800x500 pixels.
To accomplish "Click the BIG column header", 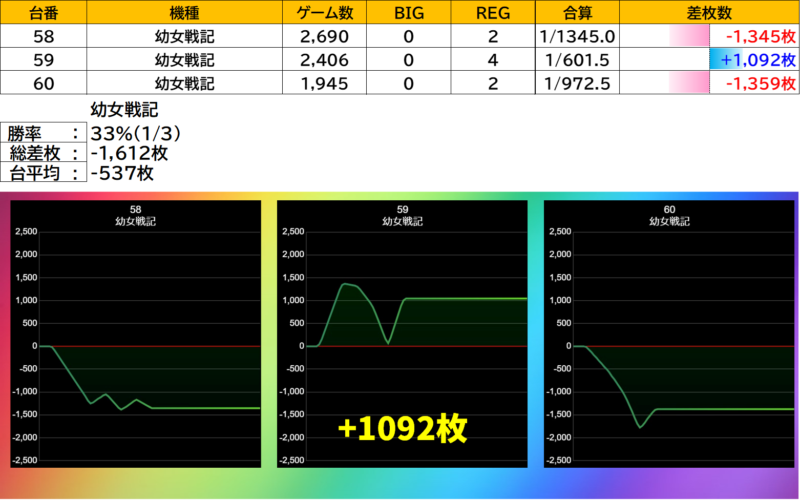I will 409,12.
